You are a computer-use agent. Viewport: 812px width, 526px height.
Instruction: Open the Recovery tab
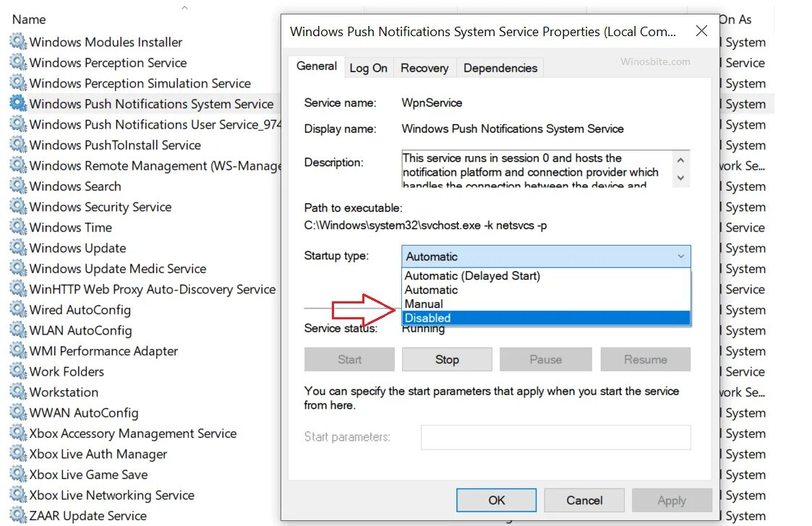point(424,69)
